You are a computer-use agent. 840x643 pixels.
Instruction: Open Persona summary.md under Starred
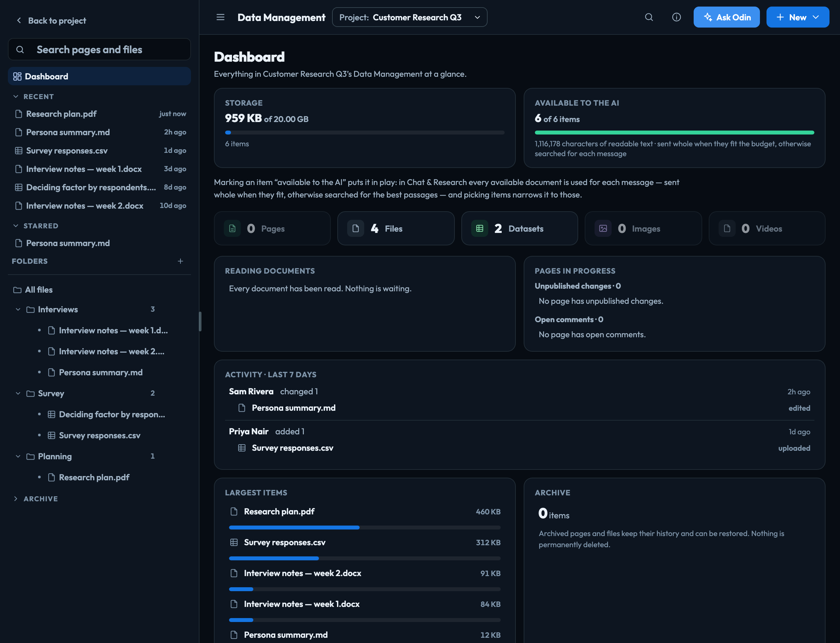[x=99, y=243]
